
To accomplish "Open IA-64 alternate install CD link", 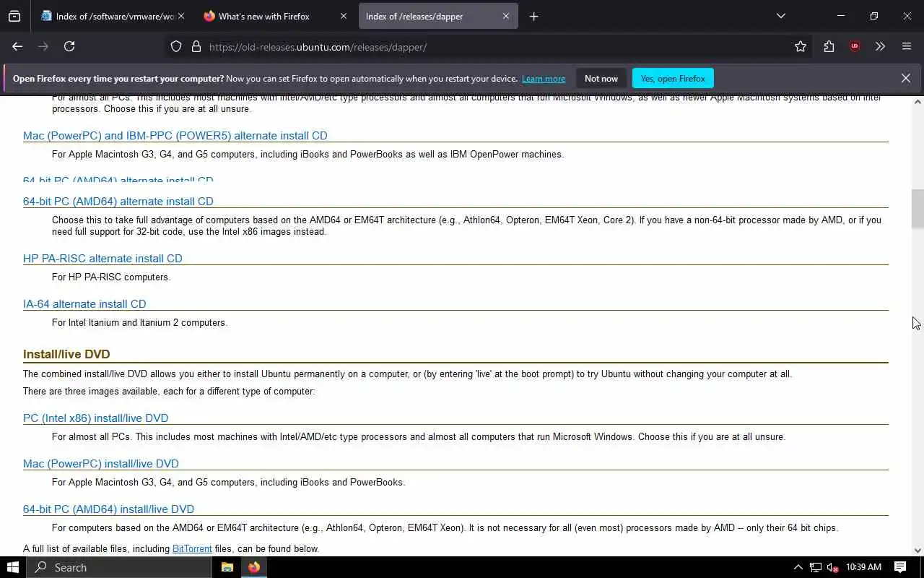I will point(84,304).
